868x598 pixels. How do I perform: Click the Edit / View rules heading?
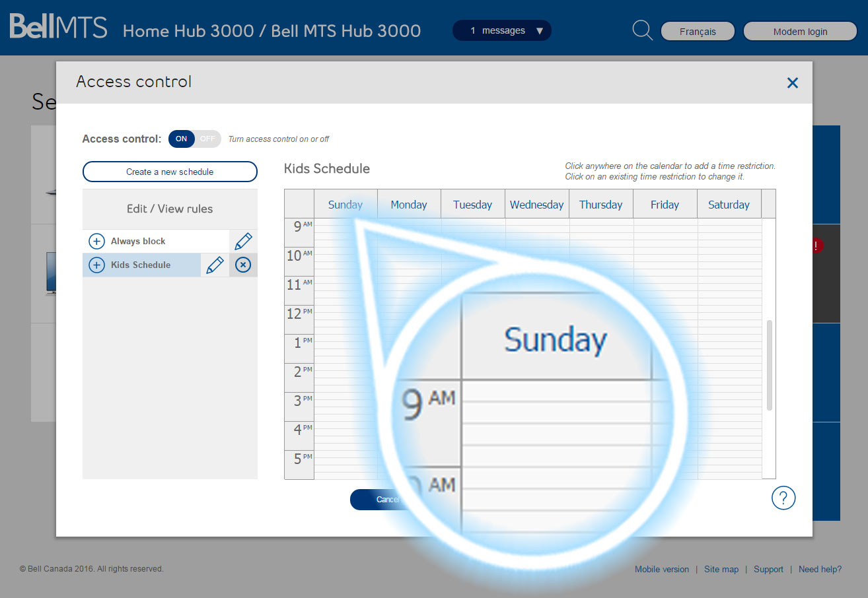(x=170, y=209)
